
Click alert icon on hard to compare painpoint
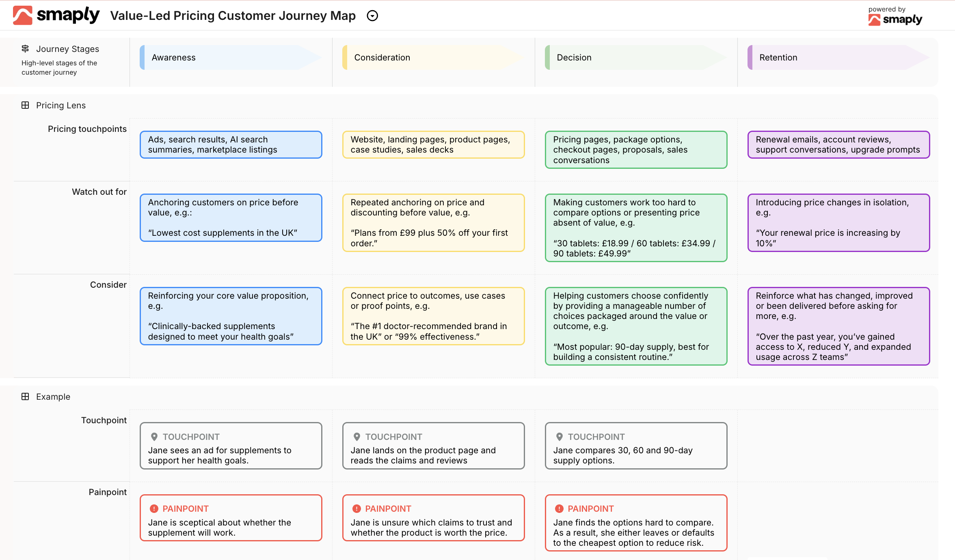(x=559, y=509)
